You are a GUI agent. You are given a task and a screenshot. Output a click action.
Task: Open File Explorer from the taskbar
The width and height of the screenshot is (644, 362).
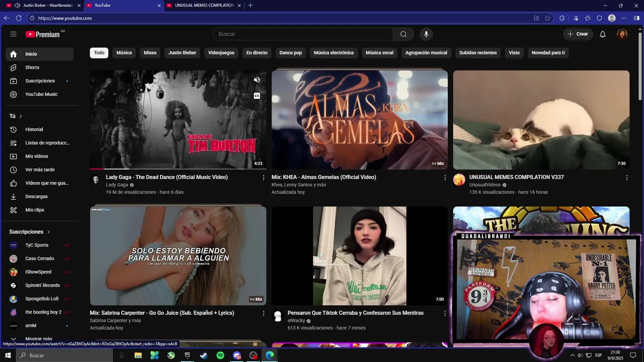tap(138, 355)
